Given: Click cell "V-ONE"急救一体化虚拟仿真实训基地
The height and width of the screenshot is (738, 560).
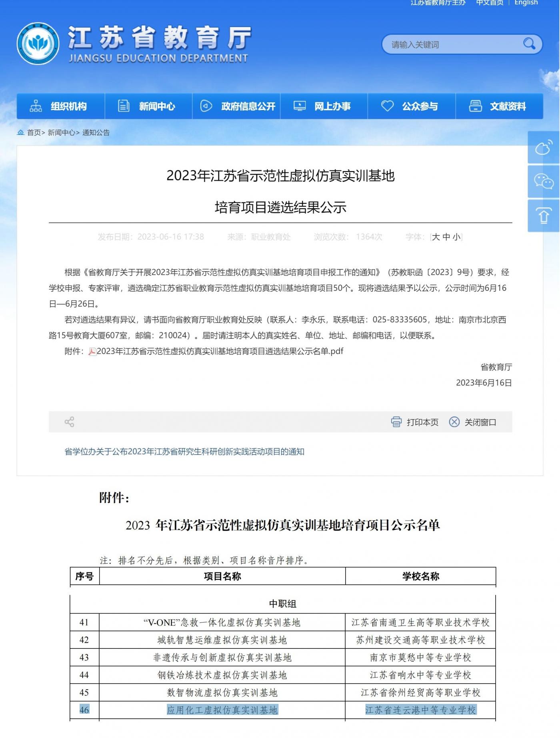Looking at the screenshot, I should click(222, 622).
